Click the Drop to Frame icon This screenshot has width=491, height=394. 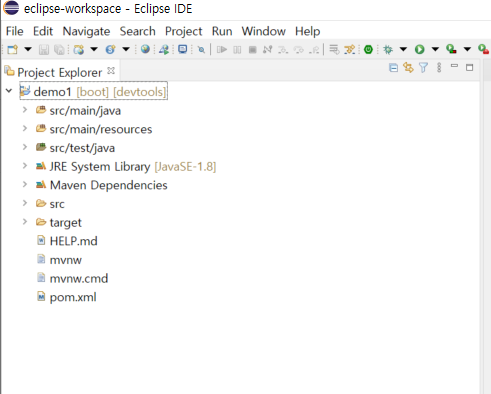click(334, 50)
